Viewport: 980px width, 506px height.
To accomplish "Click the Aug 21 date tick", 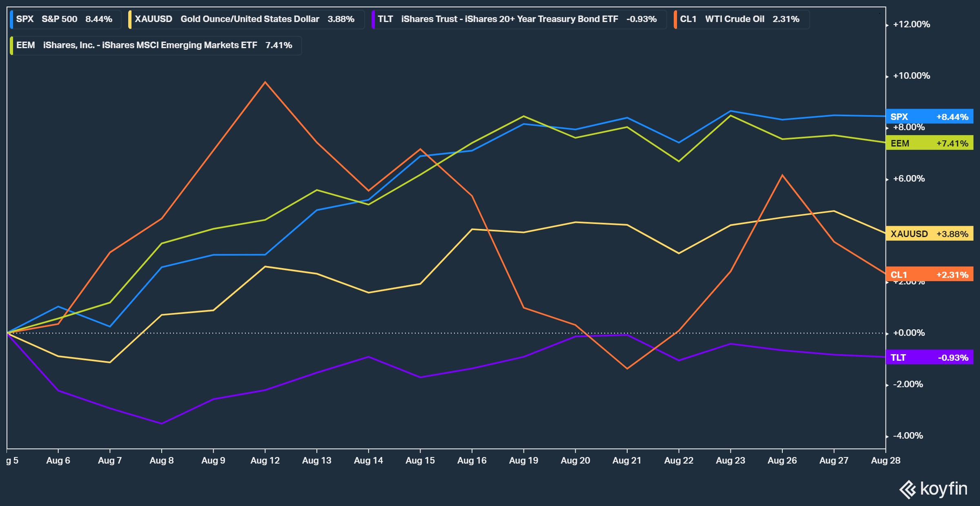I will tap(627, 460).
